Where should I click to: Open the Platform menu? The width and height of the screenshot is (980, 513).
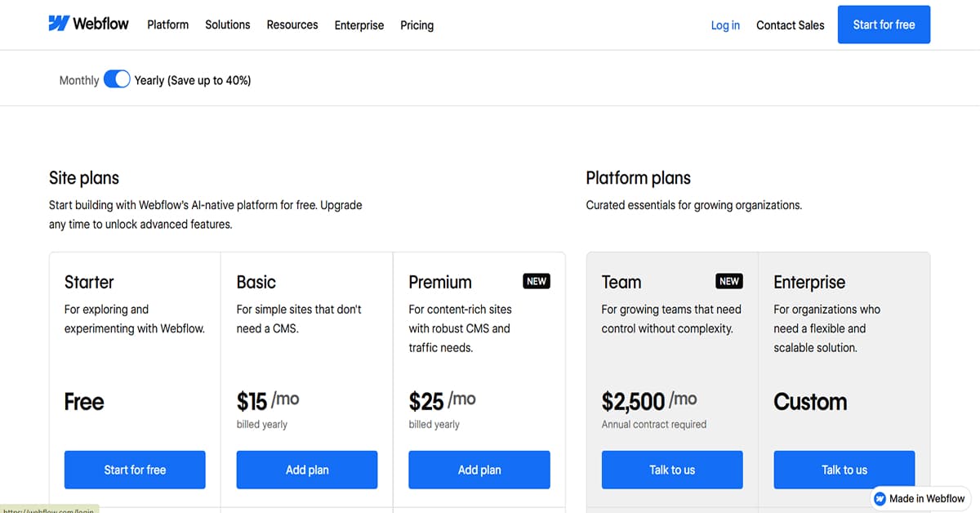tap(167, 25)
